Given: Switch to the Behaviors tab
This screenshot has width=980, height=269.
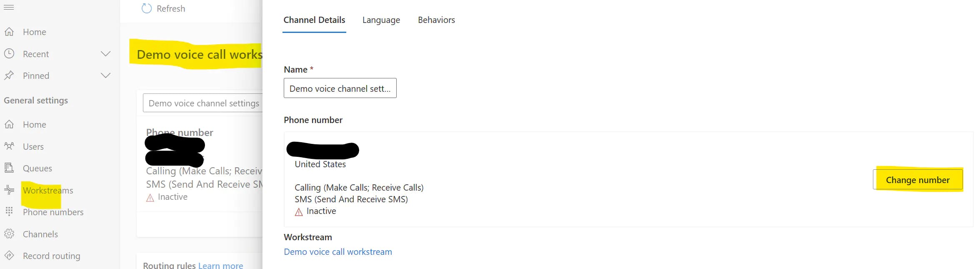Looking at the screenshot, I should click(x=436, y=20).
